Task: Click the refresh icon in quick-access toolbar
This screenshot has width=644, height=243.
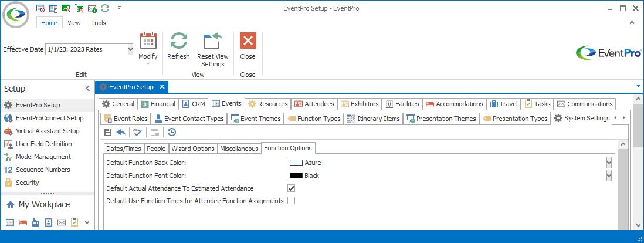Action: (105, 8)
